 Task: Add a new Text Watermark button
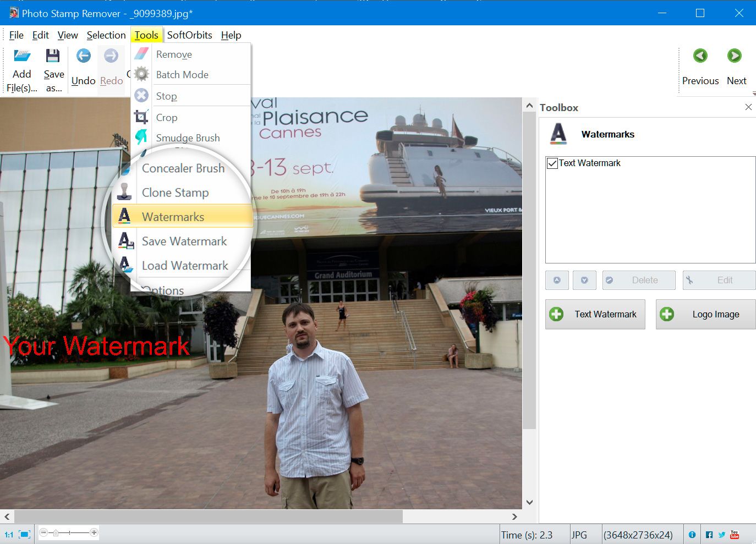pos(595,314)
